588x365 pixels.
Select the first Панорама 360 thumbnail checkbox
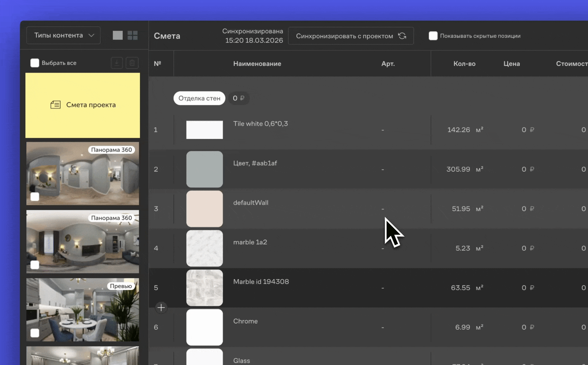[35, 197]
